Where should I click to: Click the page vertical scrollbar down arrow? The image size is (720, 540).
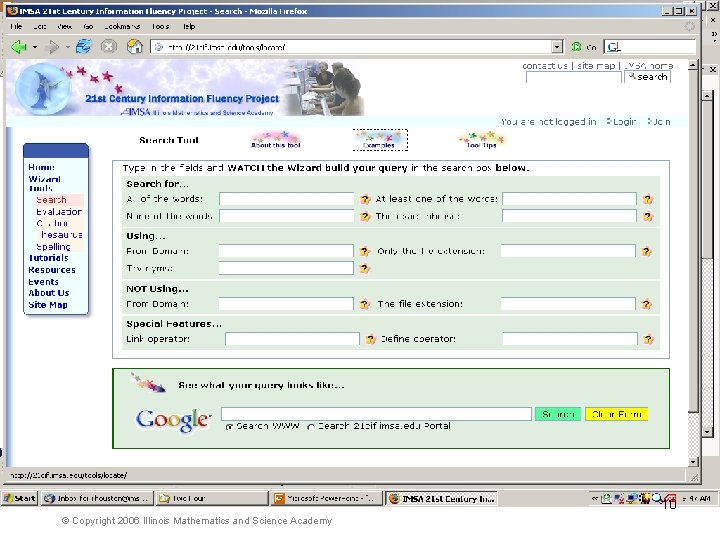pos(693,462)
